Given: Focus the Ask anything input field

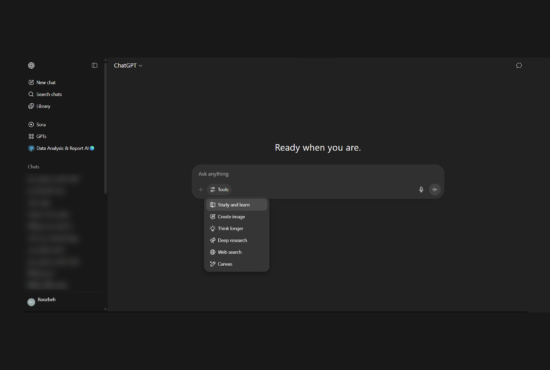Looking at the screenshot, I should 318,174.
